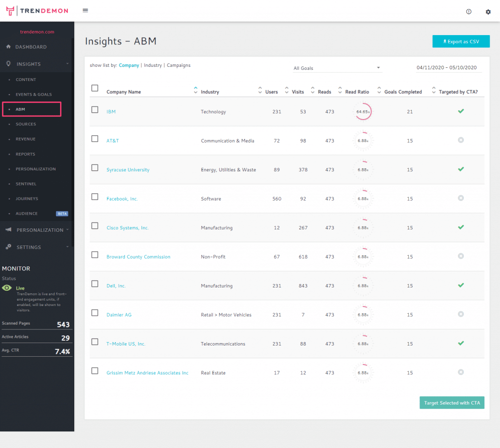The width and height of the screenshot is (500, 448).
Task: Click the trendemon.com site link
Action: [x=37, y=32]
